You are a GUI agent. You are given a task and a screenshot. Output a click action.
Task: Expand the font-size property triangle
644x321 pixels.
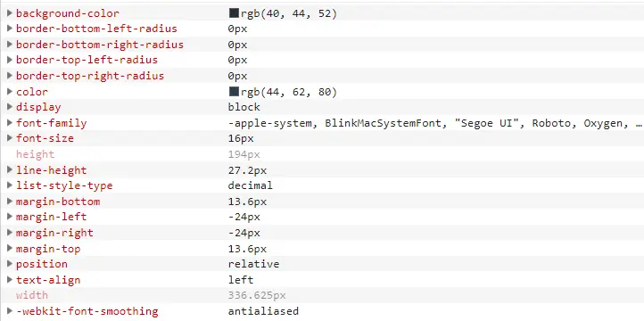(x=10, y=138)
